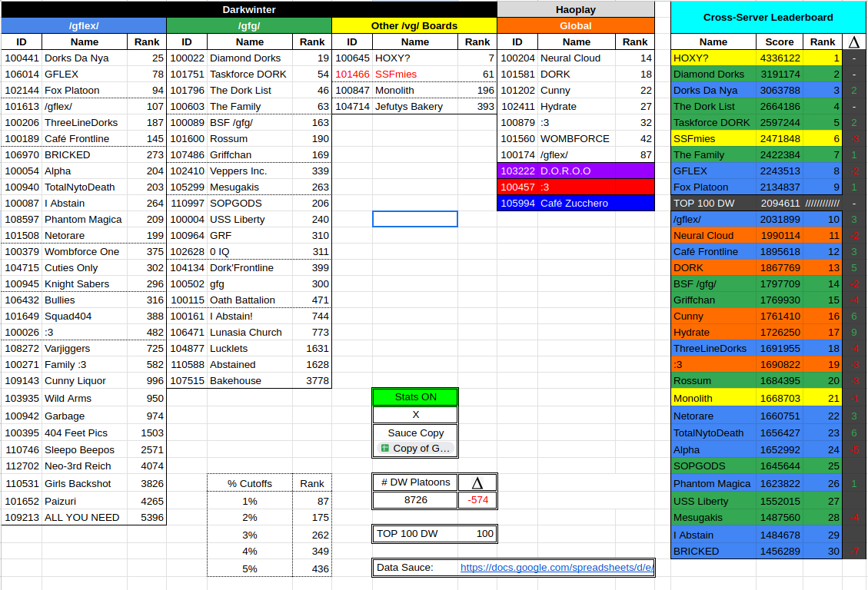Click score 1668703 for Monolith

point(780,398)
